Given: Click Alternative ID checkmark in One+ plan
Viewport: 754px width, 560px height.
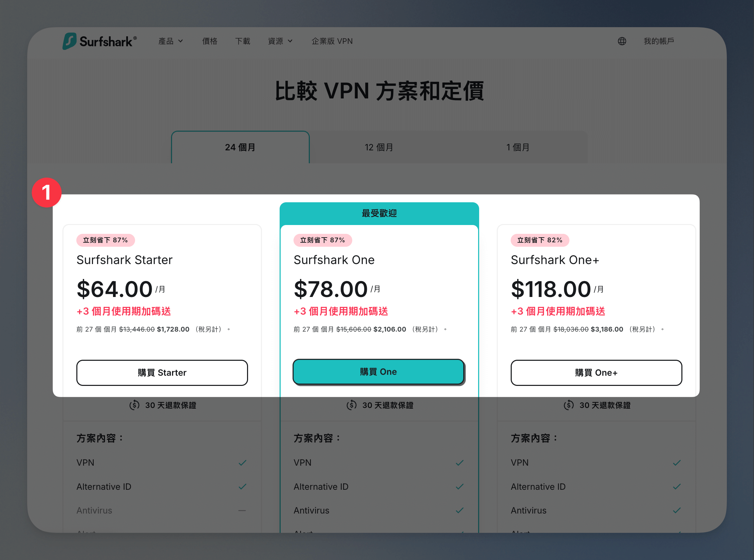Looking at the screenshot, I should 677,487.
